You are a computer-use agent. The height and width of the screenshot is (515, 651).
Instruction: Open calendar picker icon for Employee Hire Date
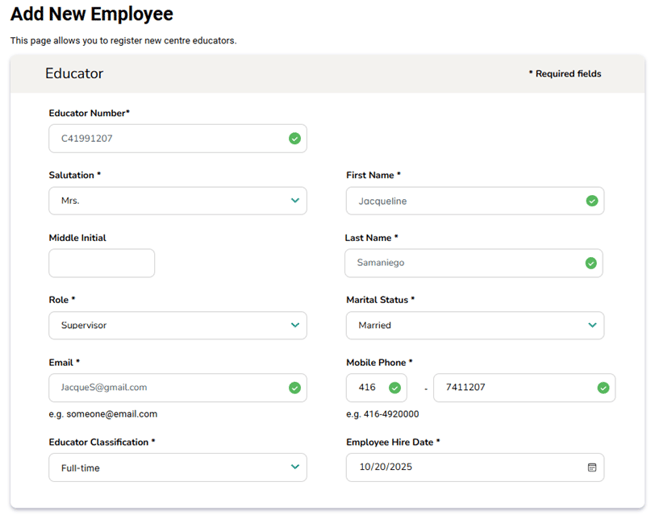(x=592, y=467)
